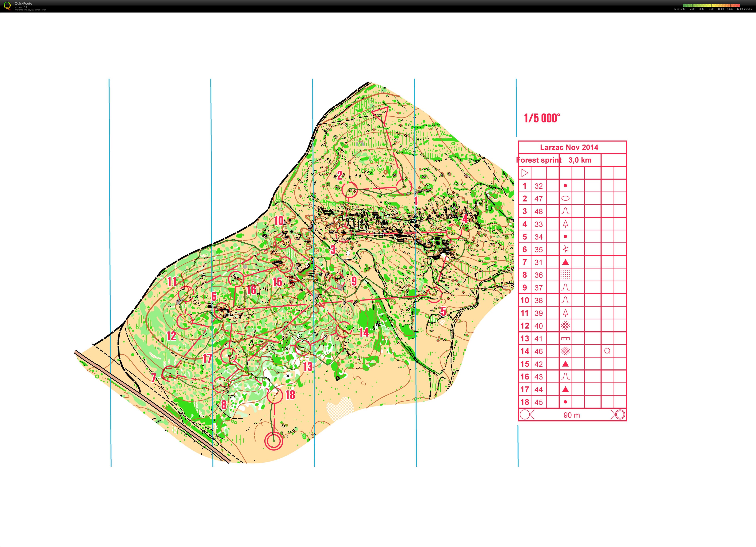Screen dimensions: 756x547
Task: Click the filled triangle symbol in row 7
Action: [x=565, y=262]
